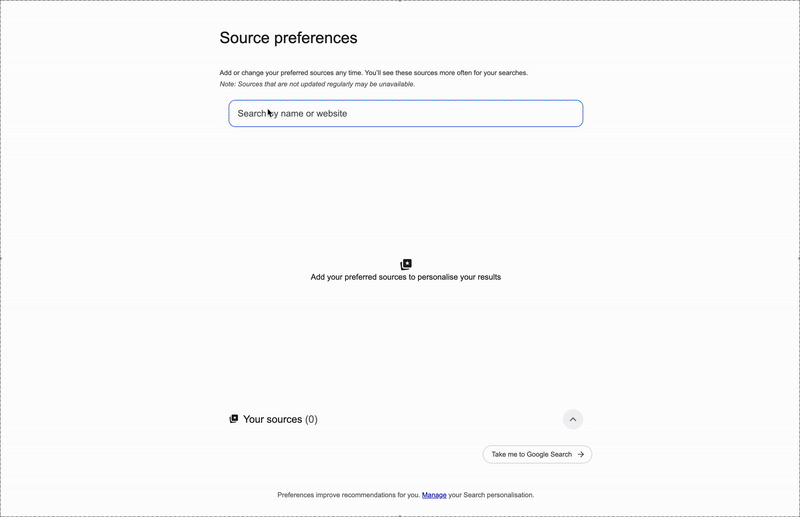Click the italic Note about unavailable sources
The image size is (800, 517).
317,84
